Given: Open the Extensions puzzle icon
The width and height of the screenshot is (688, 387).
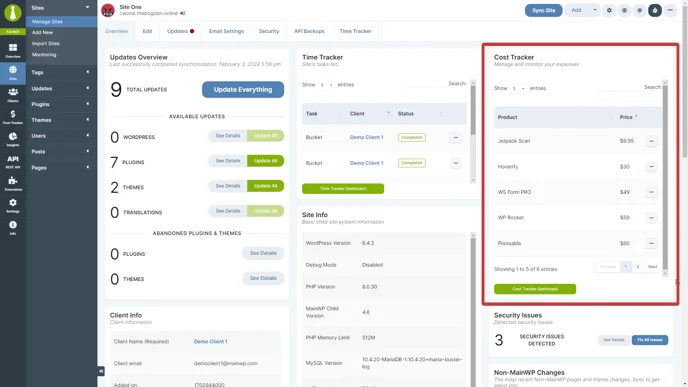Looking at the screenshot, I should [x=13, y=183].
